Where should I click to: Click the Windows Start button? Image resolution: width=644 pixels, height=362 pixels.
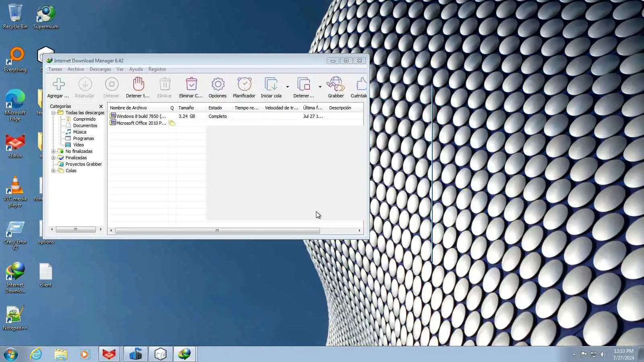pos(11,354)
